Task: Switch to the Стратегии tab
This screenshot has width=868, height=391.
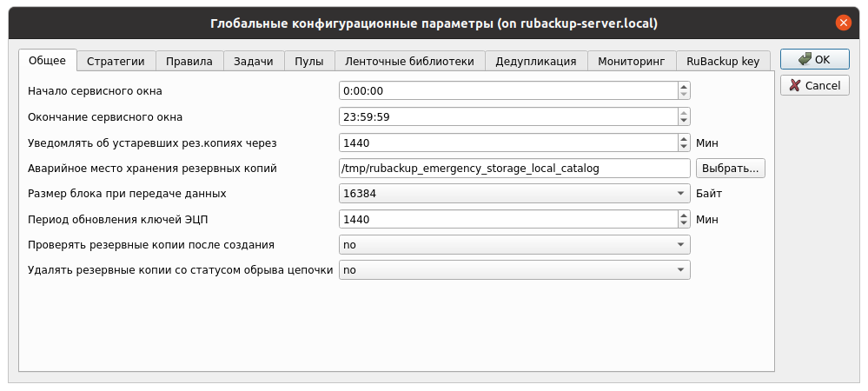Action: click(116, 61)
